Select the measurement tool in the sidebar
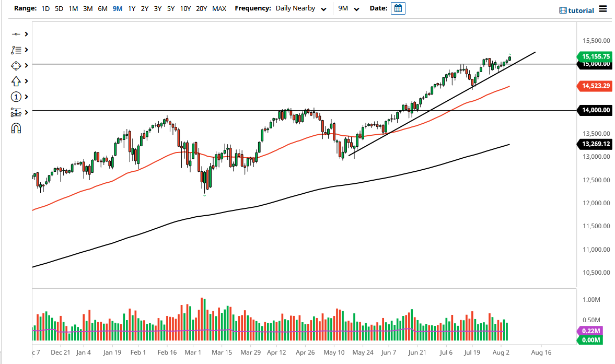 16,112
